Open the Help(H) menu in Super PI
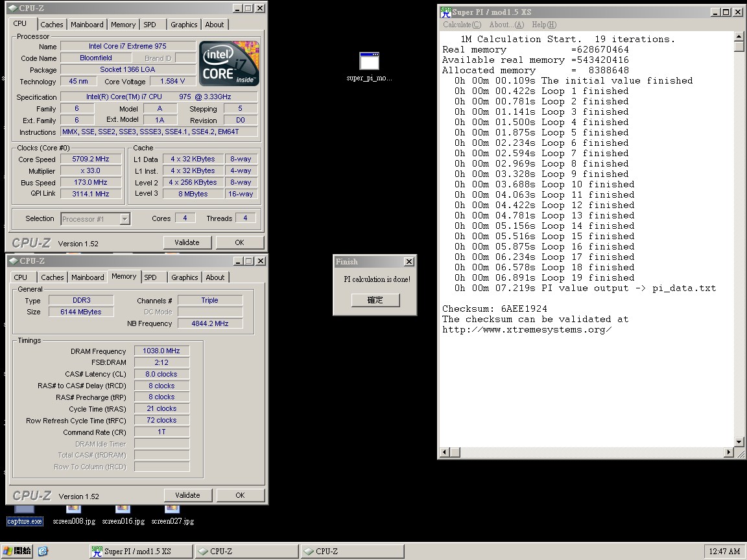 [544, 25]
